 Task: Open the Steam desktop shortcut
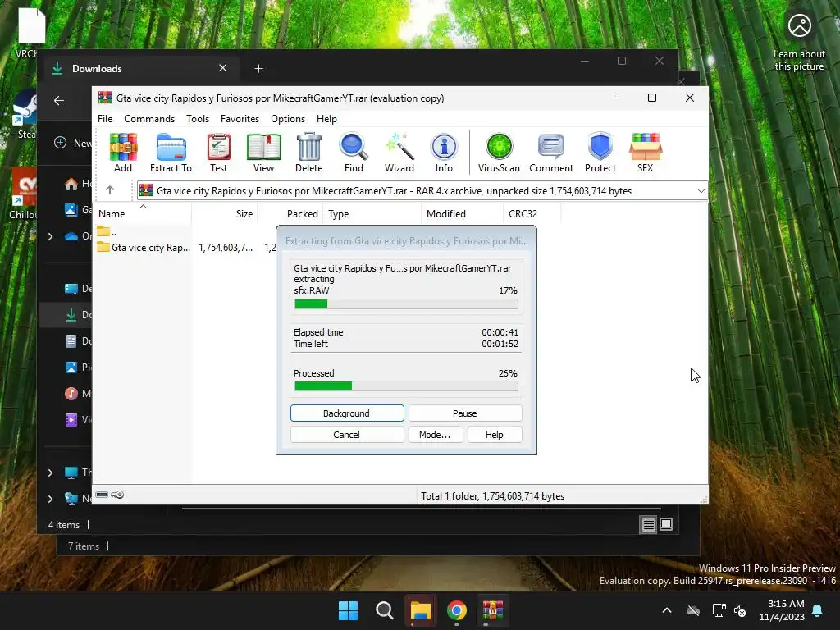(25, 115)
